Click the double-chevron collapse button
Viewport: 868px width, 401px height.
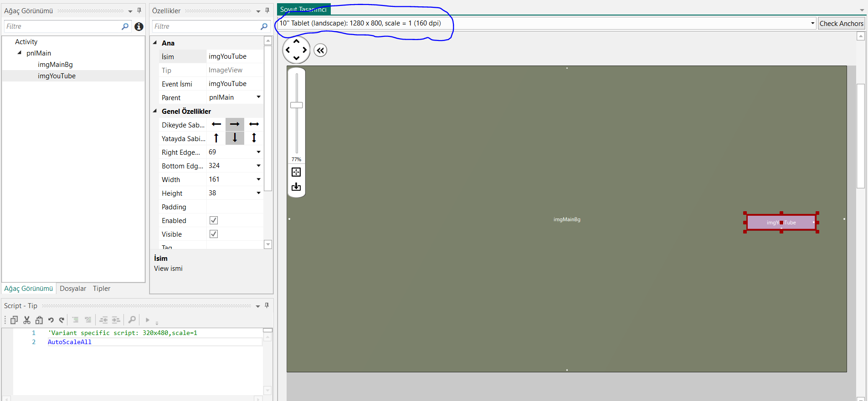click(321, 51)
